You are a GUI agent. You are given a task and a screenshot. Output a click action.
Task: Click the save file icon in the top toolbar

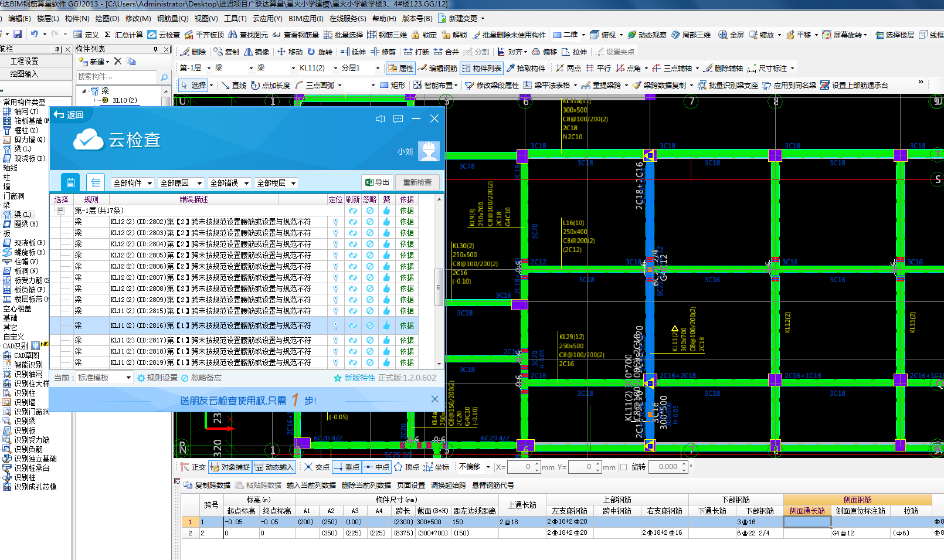pyautogui.click(x=18, y=35)
